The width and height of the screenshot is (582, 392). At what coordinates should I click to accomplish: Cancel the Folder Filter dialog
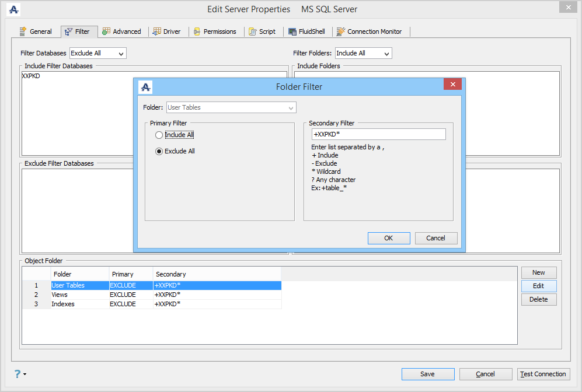click(x=435, y=238)
